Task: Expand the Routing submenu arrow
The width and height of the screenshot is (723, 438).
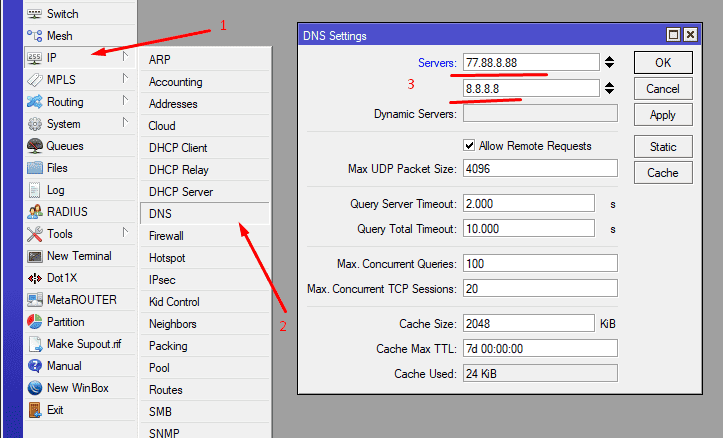Action: click(x=125, y=101)
